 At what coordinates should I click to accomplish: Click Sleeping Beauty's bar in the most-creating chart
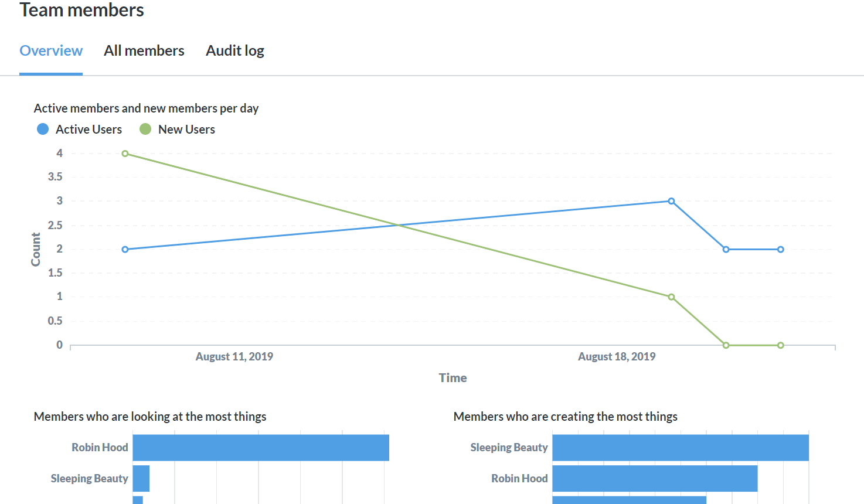coord(681,448)
